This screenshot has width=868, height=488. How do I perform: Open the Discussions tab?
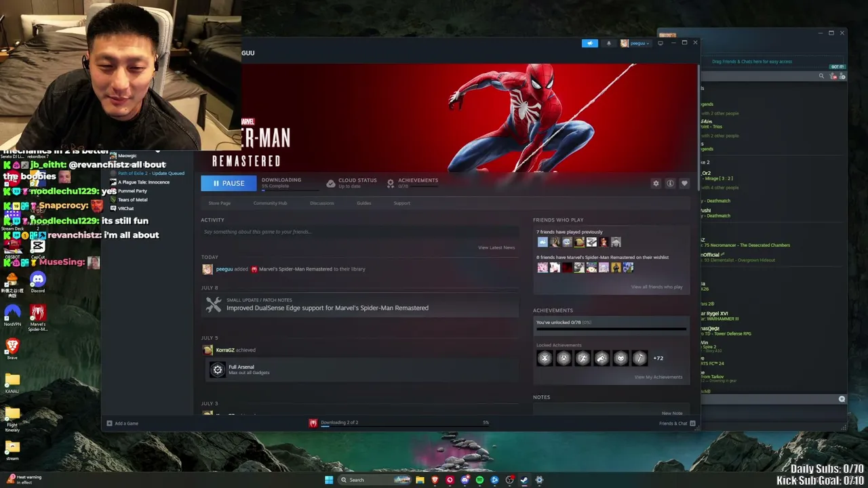point(322,203)
